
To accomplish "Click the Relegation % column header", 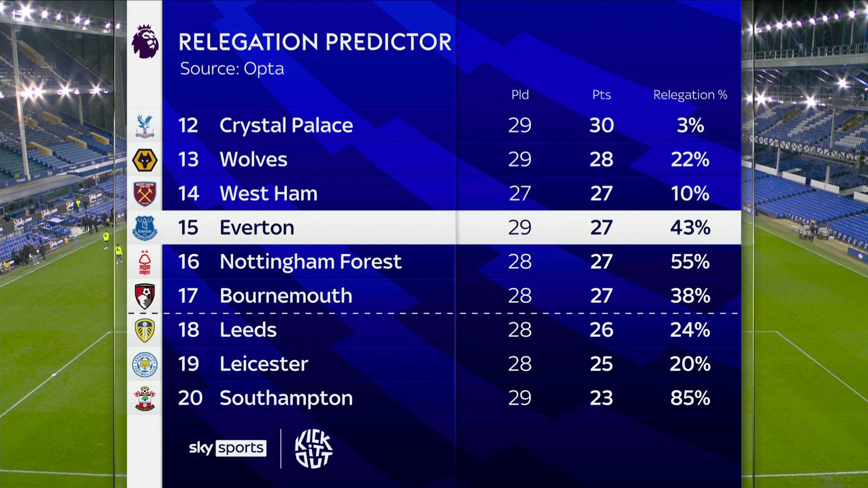I will tap(690, 95).
